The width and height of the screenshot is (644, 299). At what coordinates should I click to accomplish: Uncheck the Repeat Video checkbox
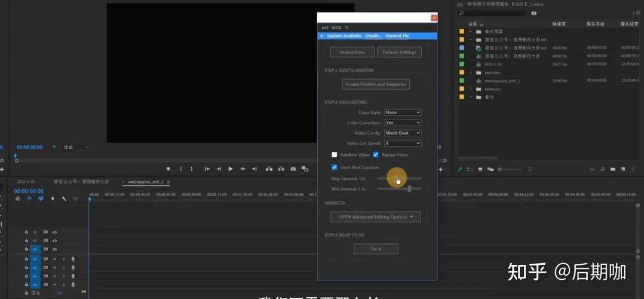(375, 155)
